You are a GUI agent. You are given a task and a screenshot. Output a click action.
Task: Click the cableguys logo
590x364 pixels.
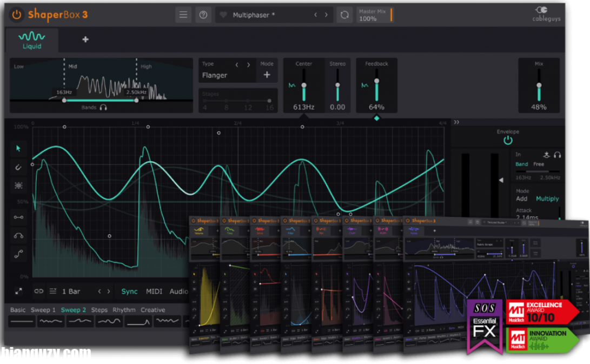click(x=546, y=14)
